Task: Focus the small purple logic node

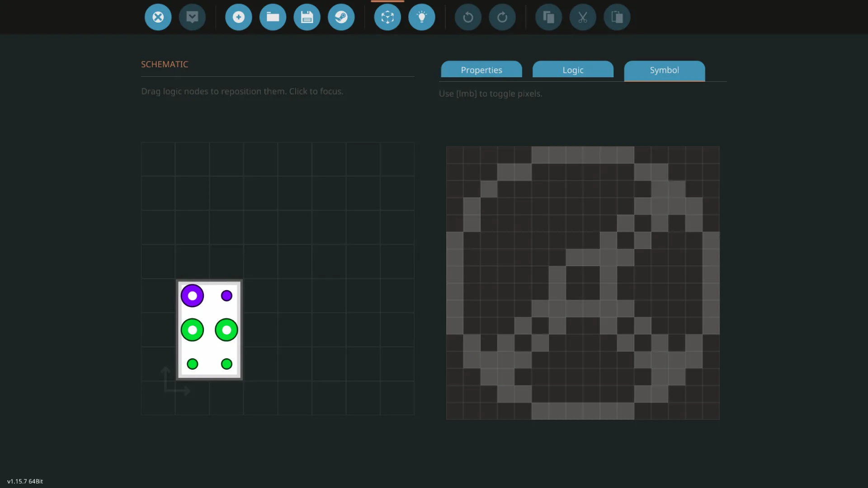Action: pos(226,296)
